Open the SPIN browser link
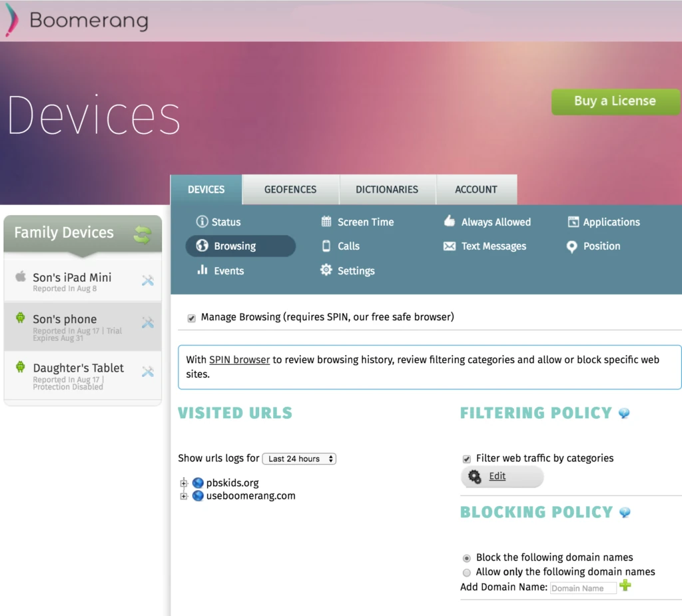 (239, 360)
